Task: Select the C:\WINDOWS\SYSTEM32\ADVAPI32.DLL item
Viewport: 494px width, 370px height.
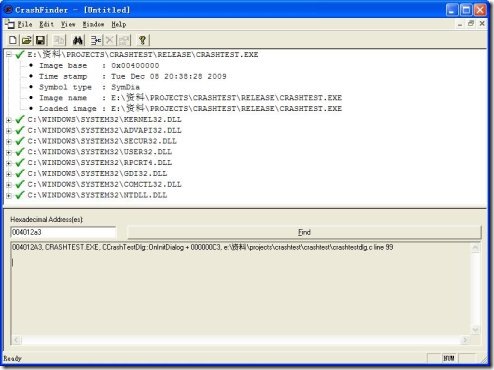Action: click(x=104, y=130)
